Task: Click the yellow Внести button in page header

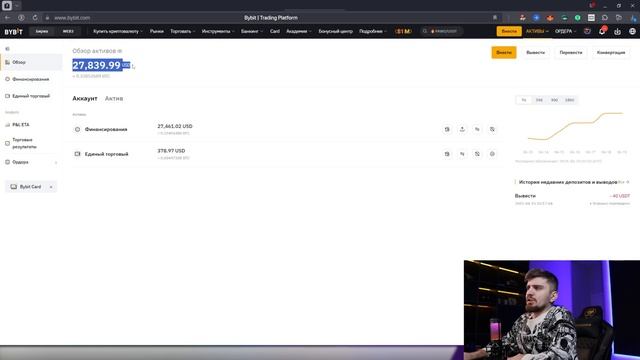Action: 504,53
